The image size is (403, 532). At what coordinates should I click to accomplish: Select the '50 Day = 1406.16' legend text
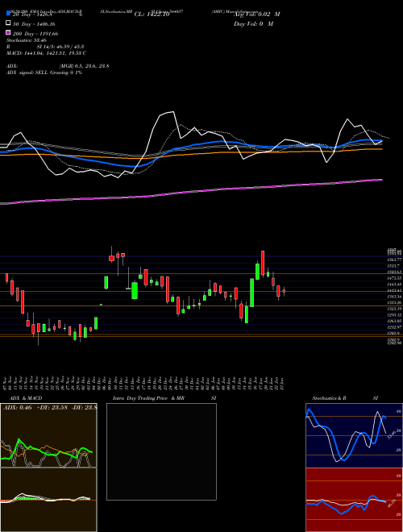coord(34,24)
